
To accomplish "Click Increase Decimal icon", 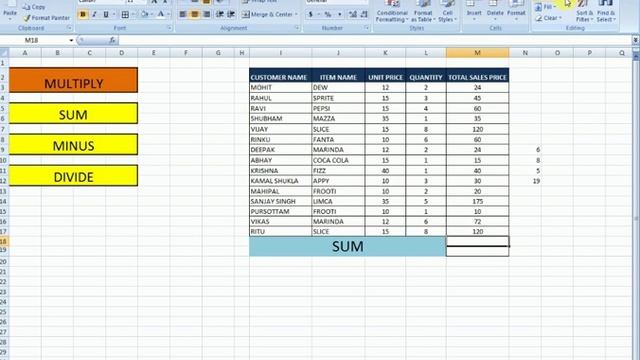I will click(353, 14).
